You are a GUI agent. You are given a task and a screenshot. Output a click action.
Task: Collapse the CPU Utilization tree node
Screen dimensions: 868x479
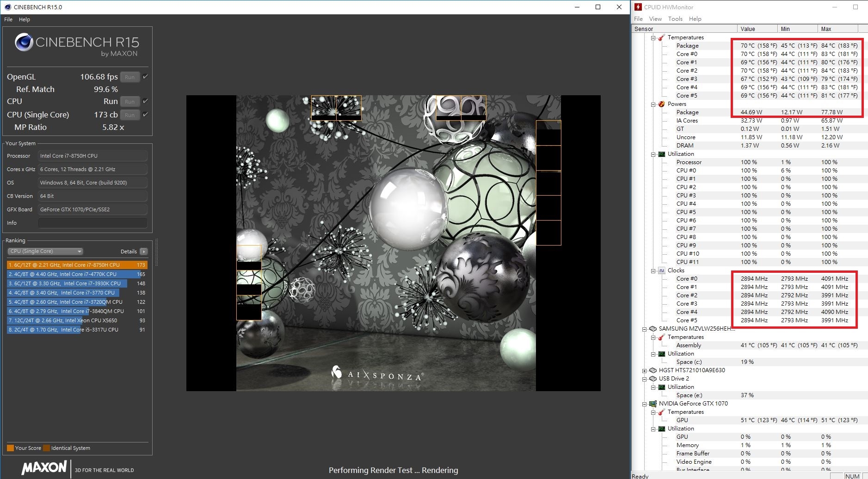pyautogui.click(x=653, y=154)
